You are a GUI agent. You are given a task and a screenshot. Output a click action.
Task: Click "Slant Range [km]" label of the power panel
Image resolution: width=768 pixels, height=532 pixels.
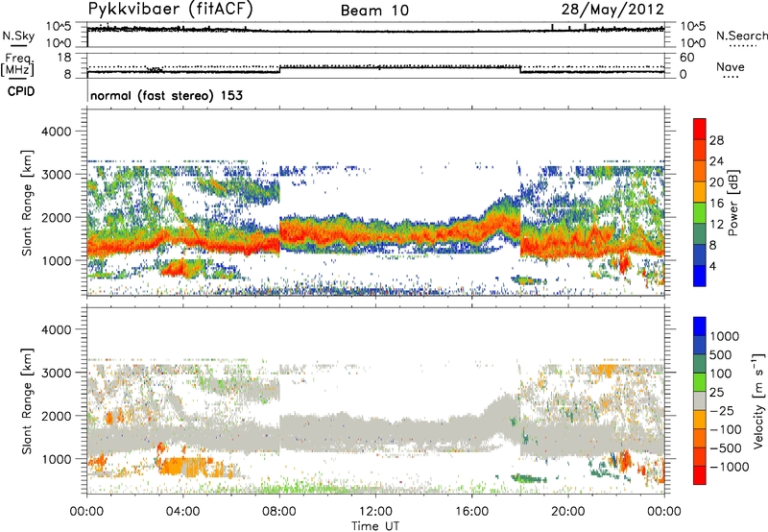pos(28,203)
